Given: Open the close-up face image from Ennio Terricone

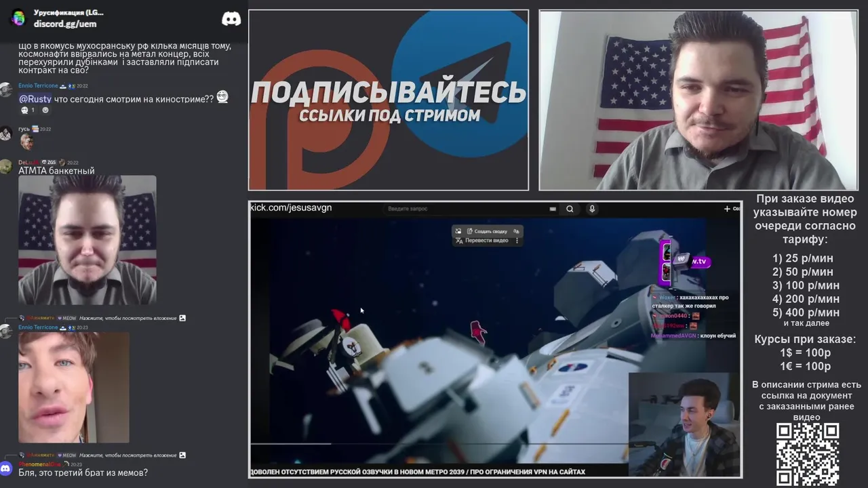Looking at the screenshot, I should [x=73, y=387].
